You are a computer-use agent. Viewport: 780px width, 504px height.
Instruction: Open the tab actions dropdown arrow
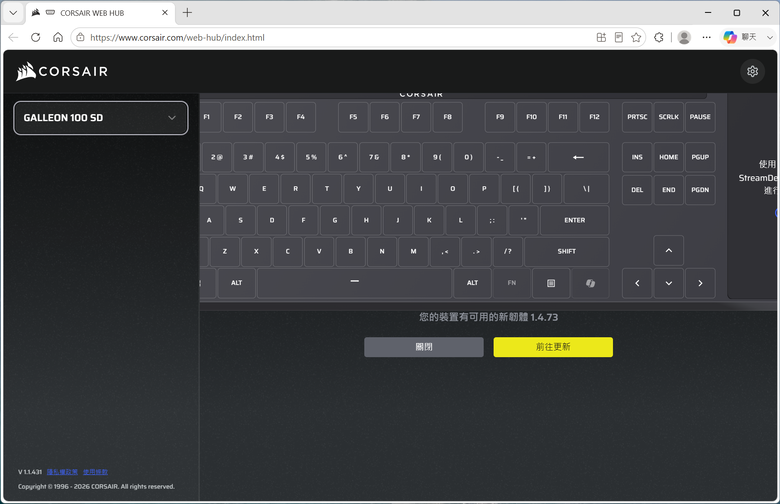pyautogui.click(x=13, y=13)
